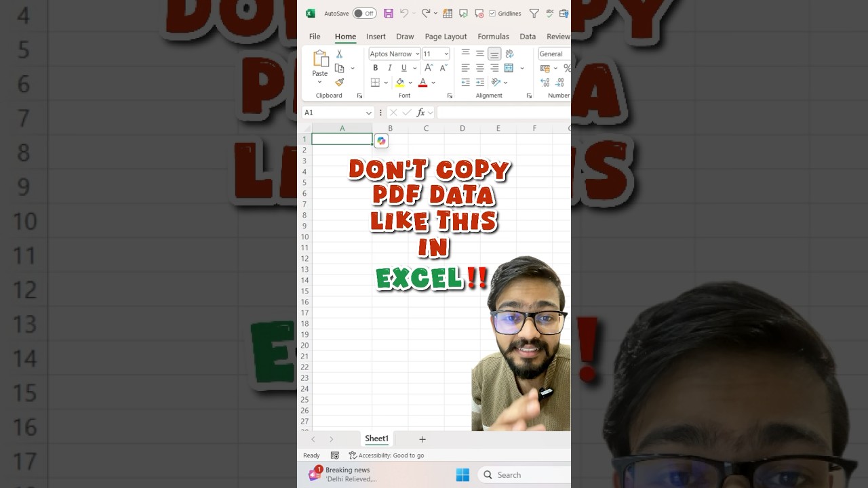Open the Font Color dropdown arrow

tap(433, 83)
